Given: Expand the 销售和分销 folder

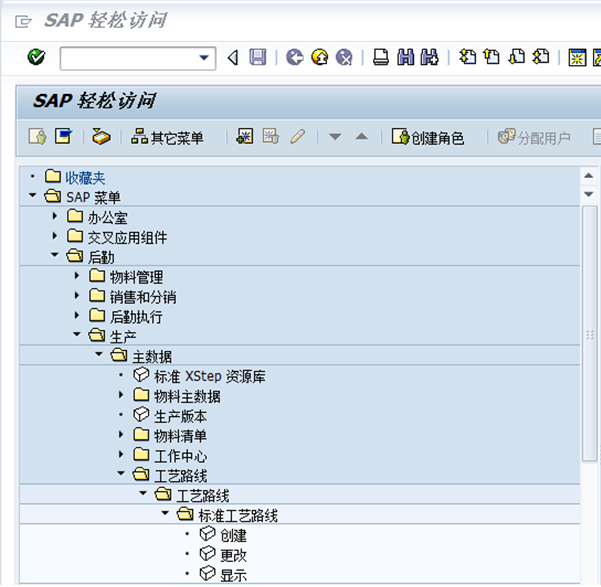Looking at the screenshot, I should (77, 295).
